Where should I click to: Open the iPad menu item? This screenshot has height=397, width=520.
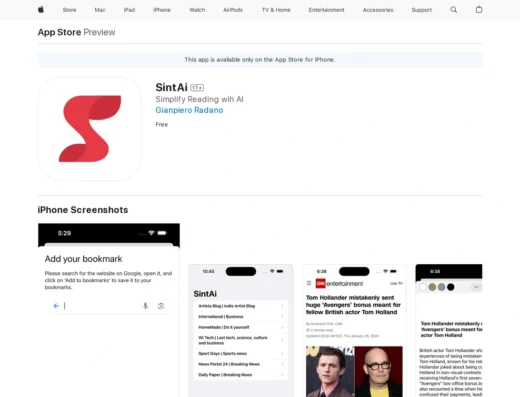coord(129,10)
